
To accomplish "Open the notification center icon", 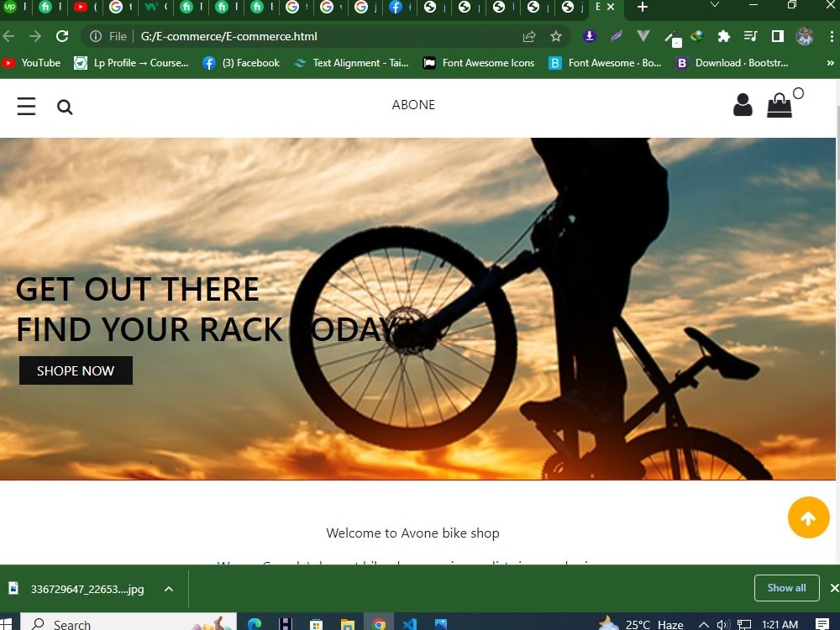I will [x=822, y=624].
